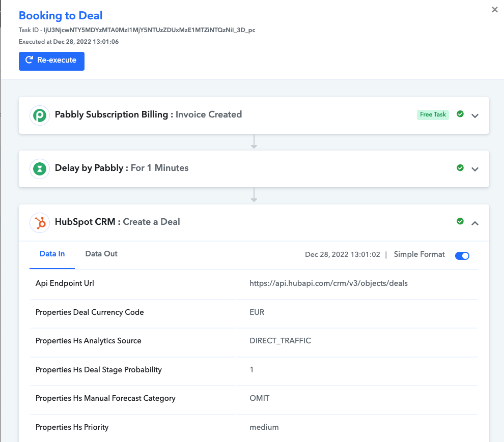Click the Pabbly Subscription Billing : Invoice Created heading
This screenshot has width=504, height=442.
click(148, 114)
